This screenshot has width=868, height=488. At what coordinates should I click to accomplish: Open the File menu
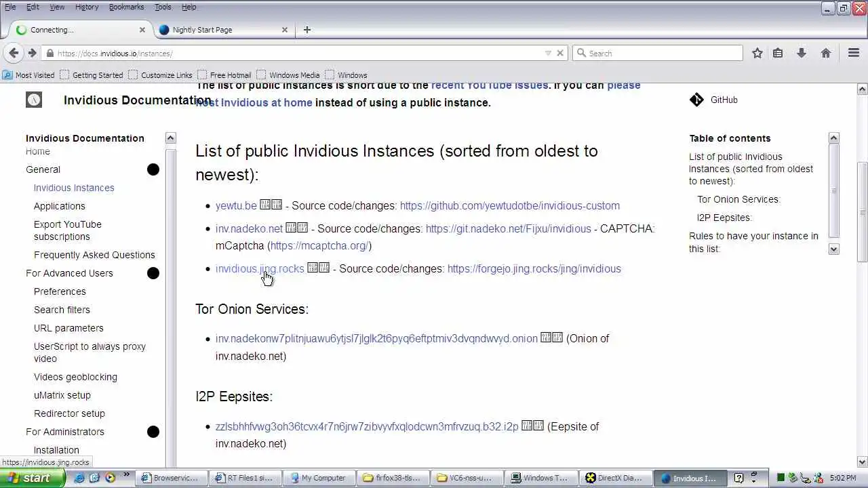tap(10, 7)
